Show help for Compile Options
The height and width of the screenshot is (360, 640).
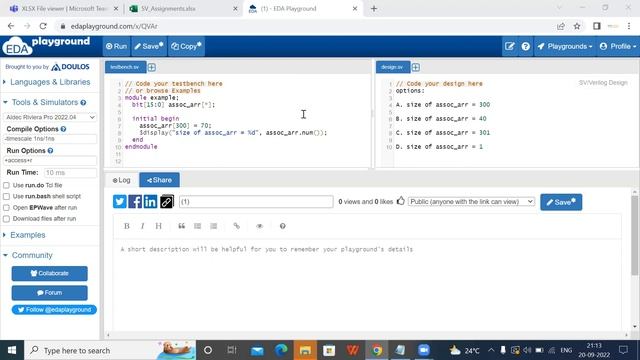[x=63, y=129]
